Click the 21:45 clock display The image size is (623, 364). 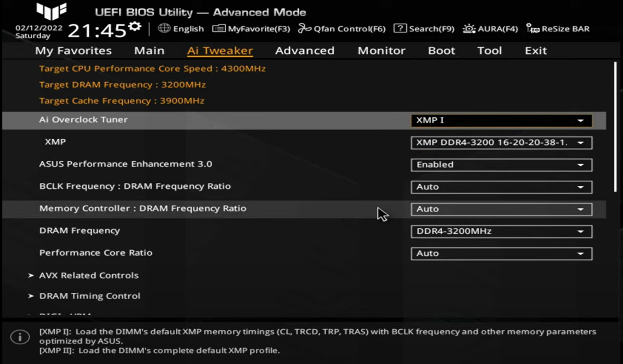97,31
